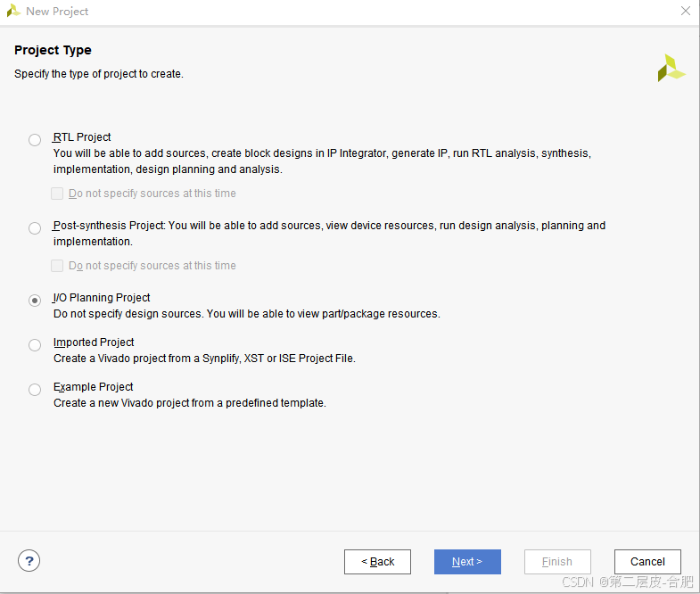Click the Imported Project label
Image resolution: width=700 pixels, height=594 pixels.
coord(94,342)
